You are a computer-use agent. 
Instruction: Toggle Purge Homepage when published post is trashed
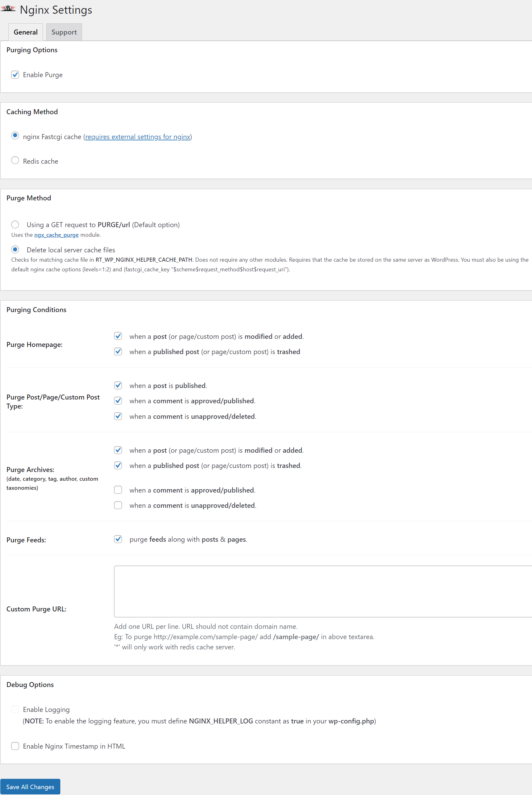[x=118, y=351]
